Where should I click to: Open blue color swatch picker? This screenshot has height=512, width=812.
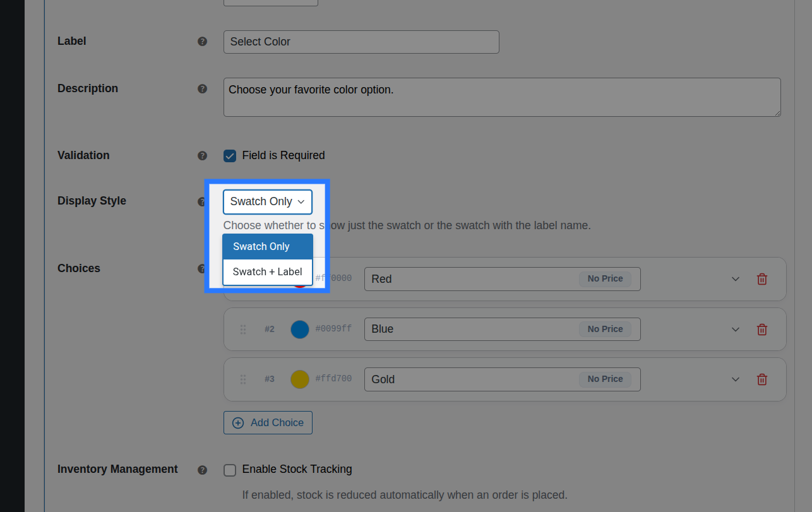coord(300,330)
